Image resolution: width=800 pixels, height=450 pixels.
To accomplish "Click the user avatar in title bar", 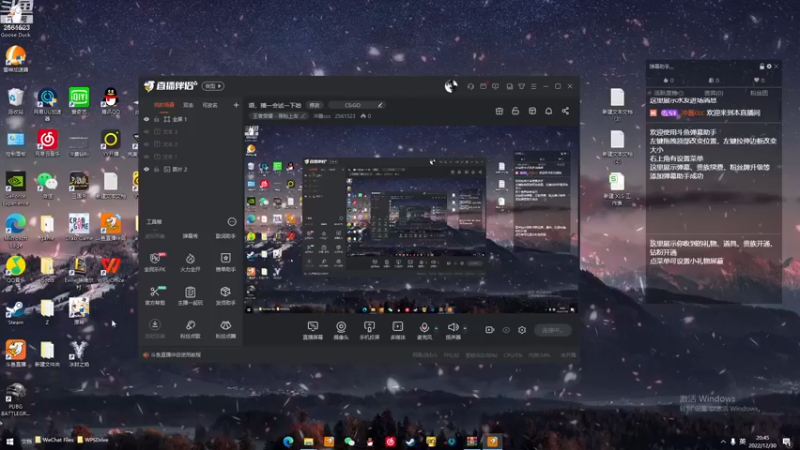I will point(451,86).
